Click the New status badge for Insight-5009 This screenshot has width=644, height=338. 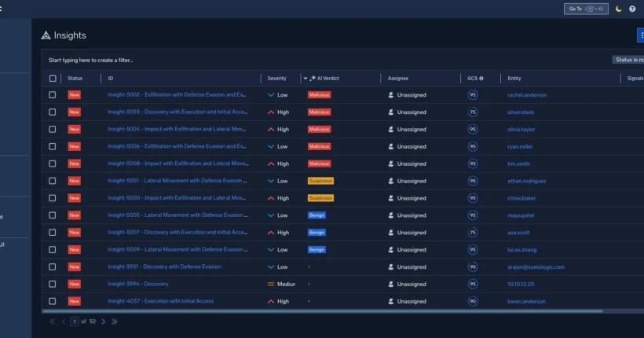coord(74,250)
